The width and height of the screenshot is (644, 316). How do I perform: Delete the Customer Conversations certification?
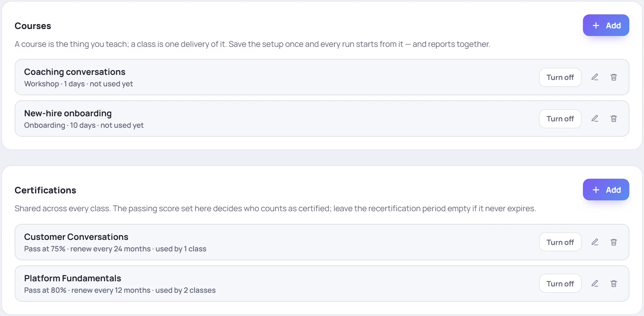click(614, 242)
